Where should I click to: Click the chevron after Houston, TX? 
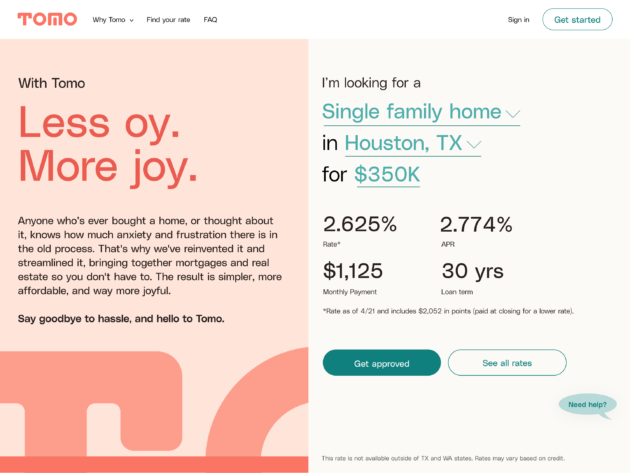point(474,145)
